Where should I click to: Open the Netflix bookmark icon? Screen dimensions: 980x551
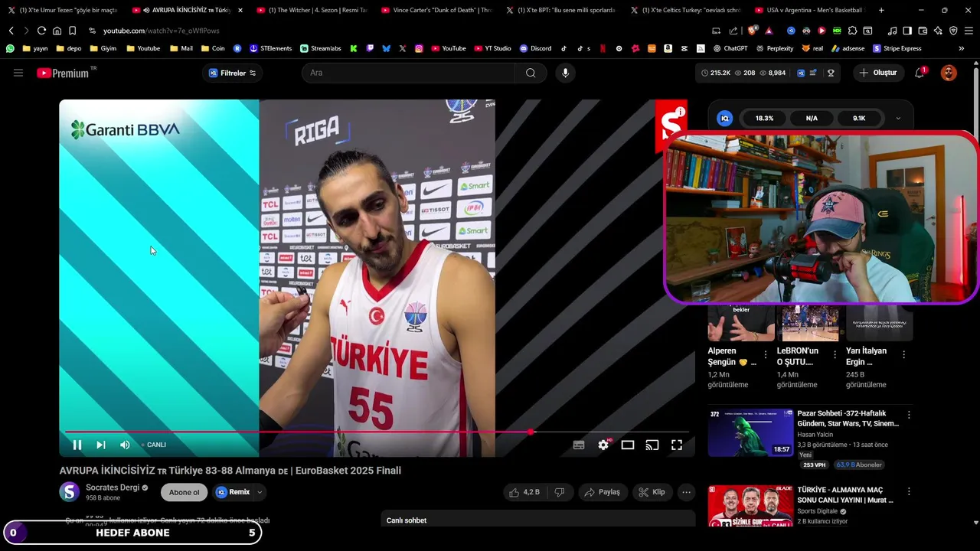pos(603,48)
